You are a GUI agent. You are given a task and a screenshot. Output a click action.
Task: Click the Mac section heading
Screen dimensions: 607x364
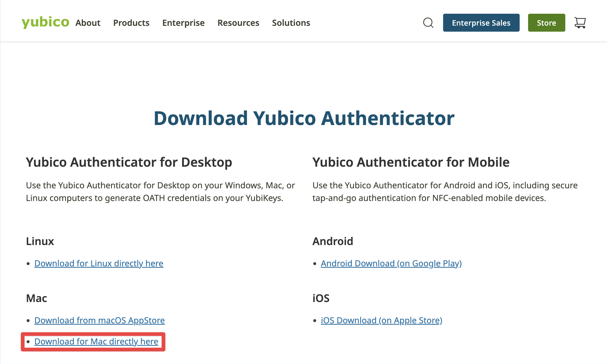click(36, 298)
